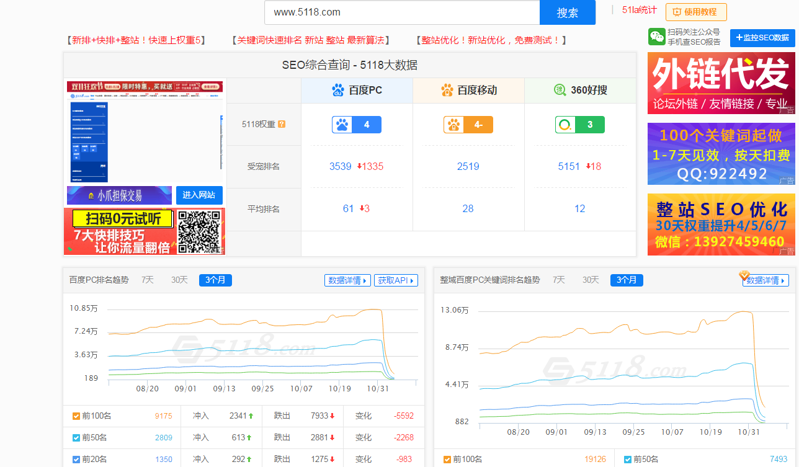The width and height of the screenshot is (799, 467).
Task: Click the 获取API button
Action: 396,280
